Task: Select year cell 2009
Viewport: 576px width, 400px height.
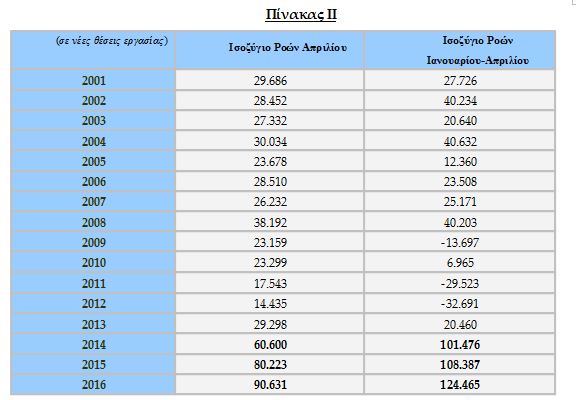Action: click(94, 243)
